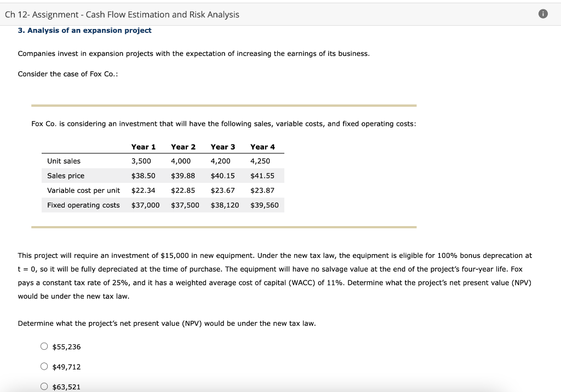This screenshot has width=561, height=392.
Task: Click the Year 2 column header
Action: tap(184, 147)
